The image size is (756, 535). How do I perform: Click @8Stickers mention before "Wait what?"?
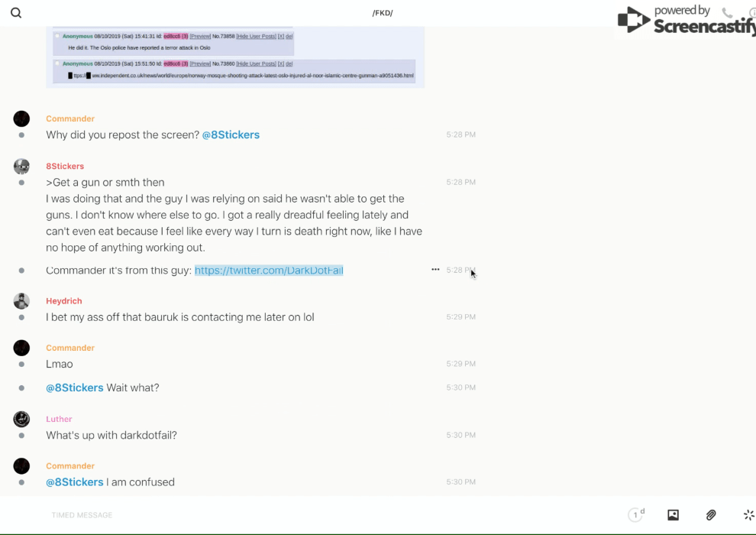75,388
